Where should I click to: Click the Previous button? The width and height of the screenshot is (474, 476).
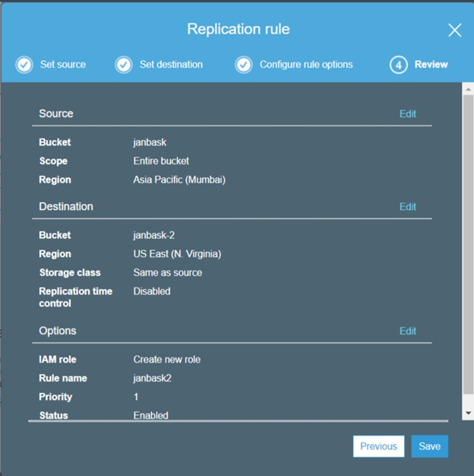coord(378,446)
